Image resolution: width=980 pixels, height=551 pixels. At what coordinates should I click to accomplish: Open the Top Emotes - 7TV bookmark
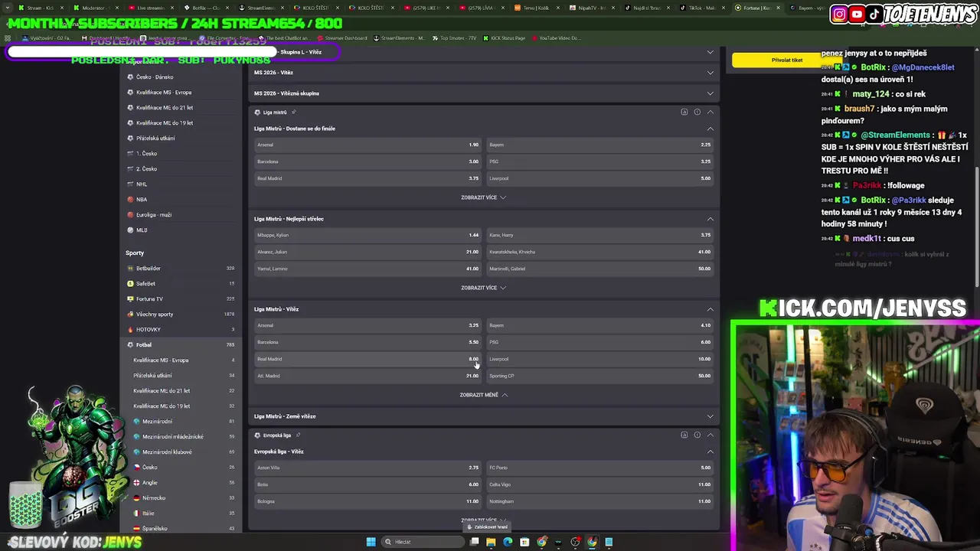452,38
